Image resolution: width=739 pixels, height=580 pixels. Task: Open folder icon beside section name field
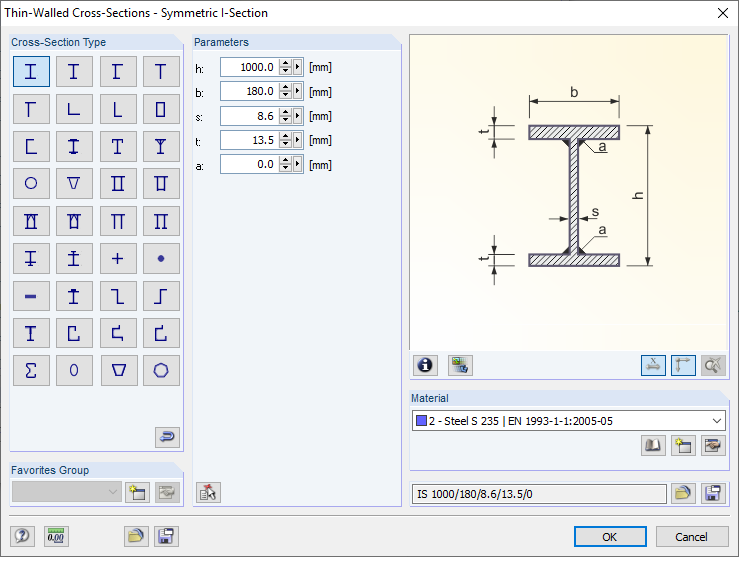coord(683,493)
